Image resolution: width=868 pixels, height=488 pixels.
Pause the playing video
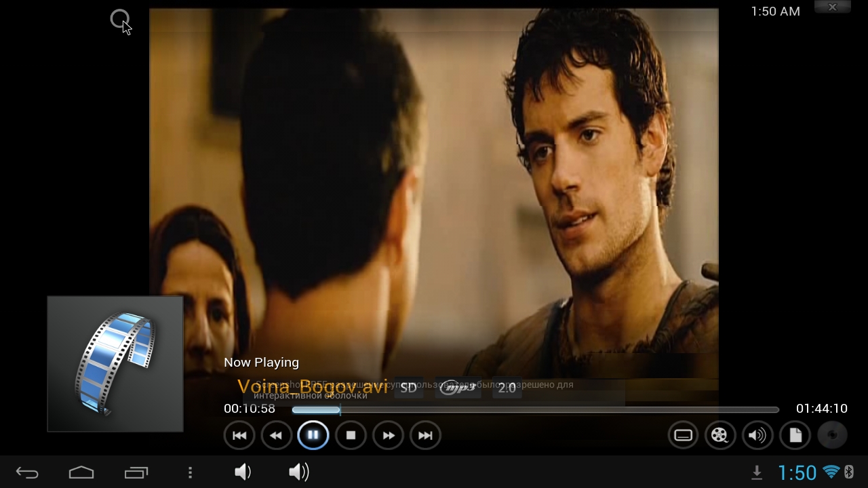tap(313, 435)
